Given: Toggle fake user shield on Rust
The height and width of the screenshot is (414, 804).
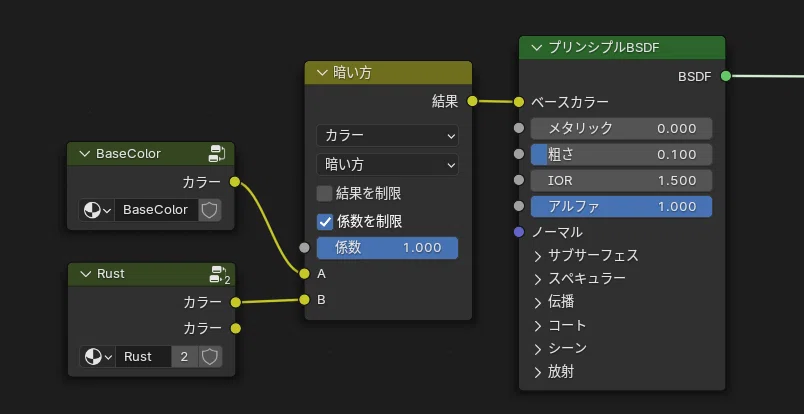Looking at the screenshot, I should pyautogui.click(x=210, y=357).
